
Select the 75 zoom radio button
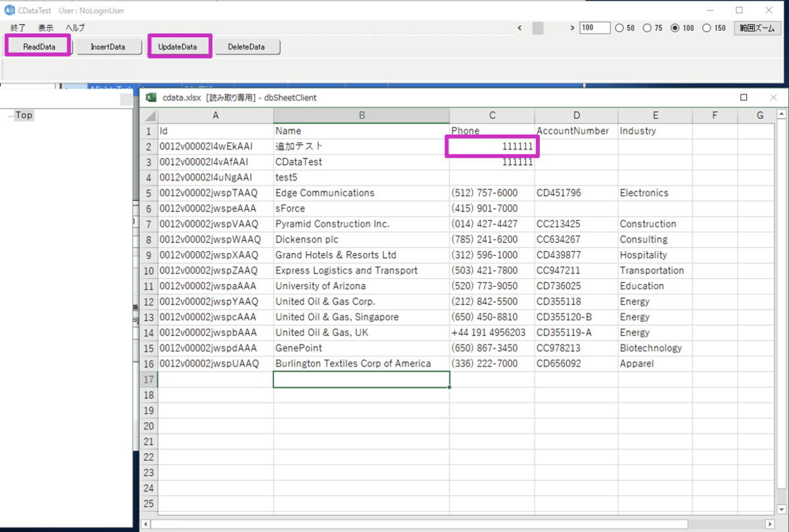pyautogui.click(x=647, y=28)
